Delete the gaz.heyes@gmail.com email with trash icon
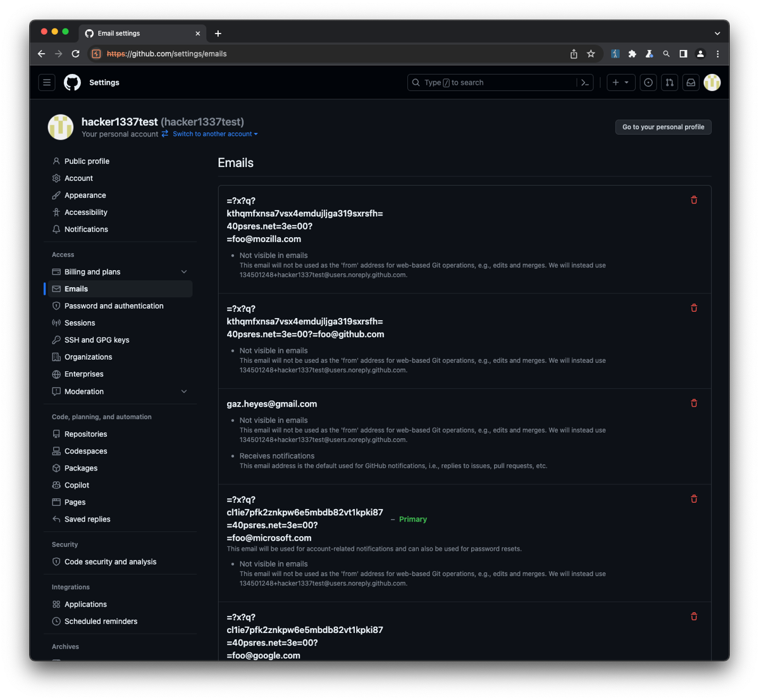This screenshot has height=700, width=759. [x=694, y=403]
